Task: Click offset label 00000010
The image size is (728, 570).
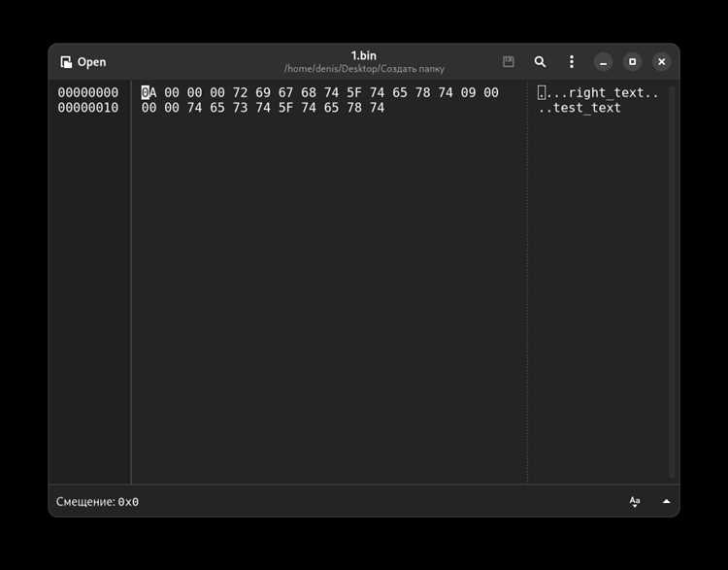Action: coord(87,108)
